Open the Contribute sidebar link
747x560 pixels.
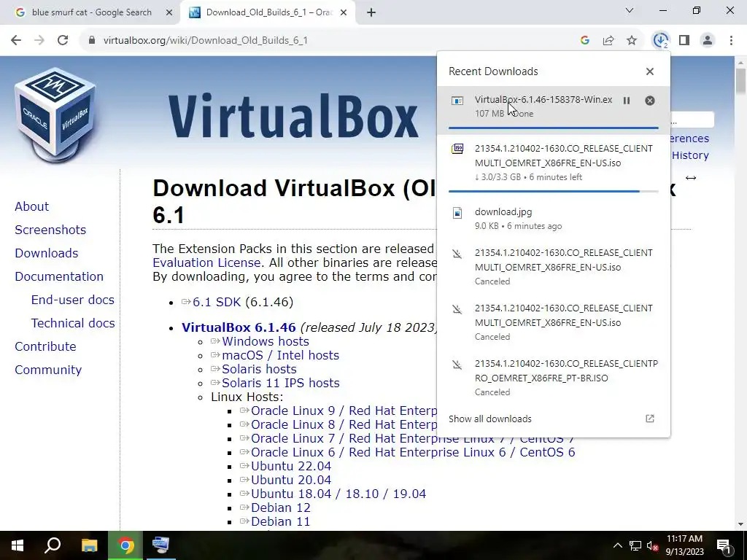(45, 346)
